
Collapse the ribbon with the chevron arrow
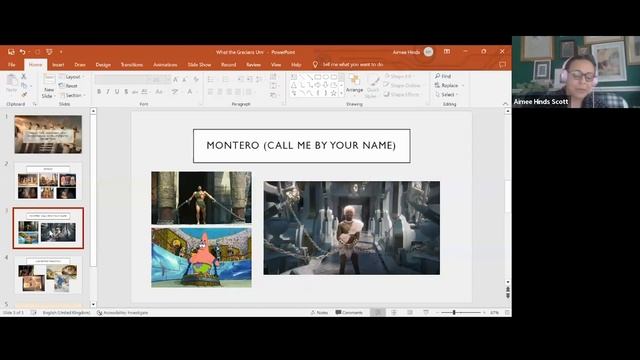point(505,104)
